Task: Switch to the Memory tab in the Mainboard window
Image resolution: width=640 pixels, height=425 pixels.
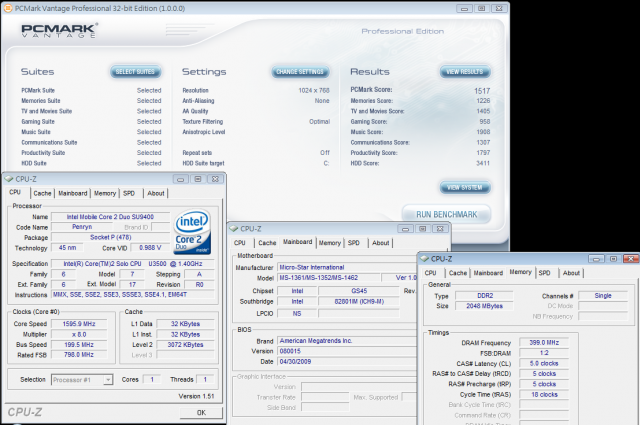Action: pyautogui.click(x=330, y=243)
